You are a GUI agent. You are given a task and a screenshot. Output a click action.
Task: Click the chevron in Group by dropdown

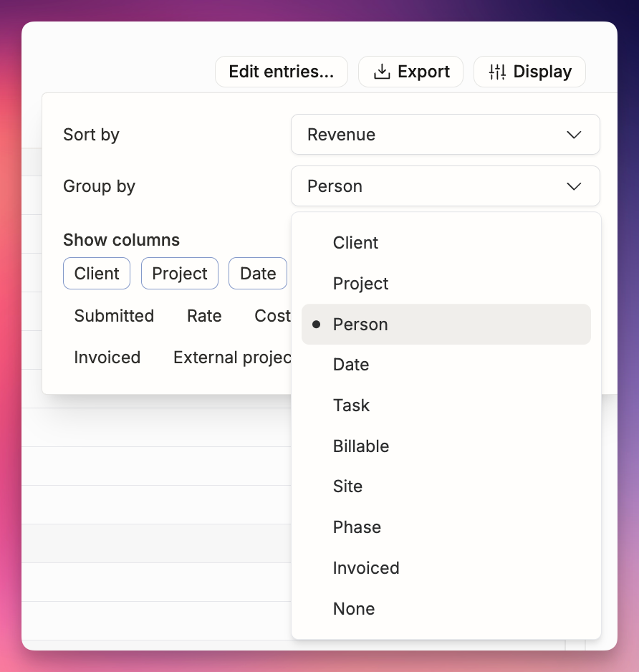(574, 186)
